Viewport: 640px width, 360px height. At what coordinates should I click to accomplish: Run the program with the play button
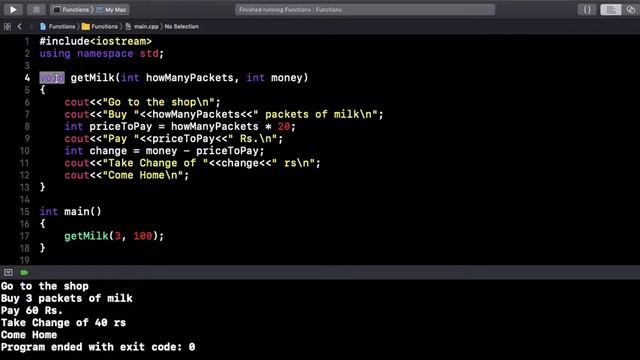[13, 9]
